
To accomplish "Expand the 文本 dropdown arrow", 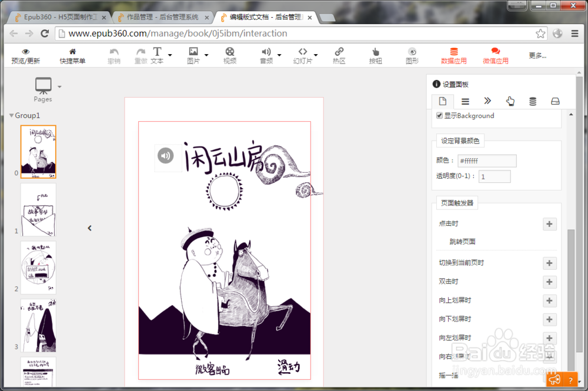I will pyautogui.click(x=170, y=55).
